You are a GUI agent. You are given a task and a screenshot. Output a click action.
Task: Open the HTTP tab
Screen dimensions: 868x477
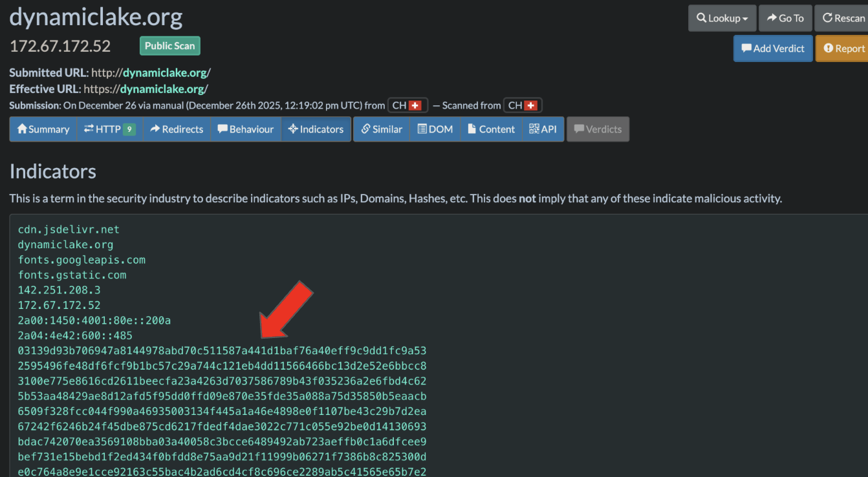[x=109, y=129]
